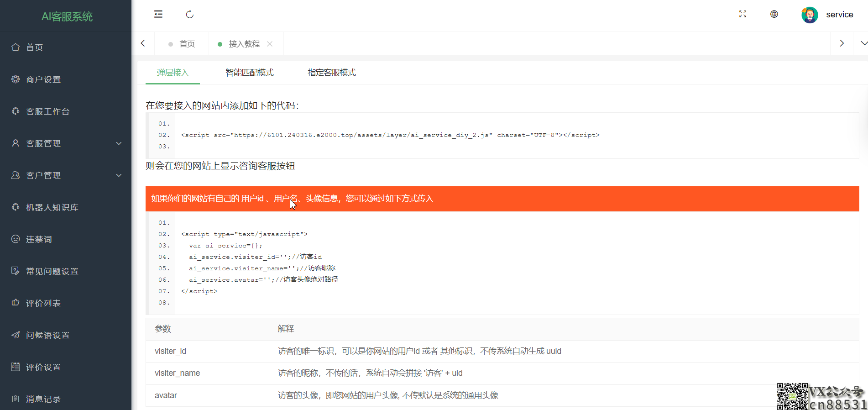Click the AI客服系统 logo title

pos(67,16)
